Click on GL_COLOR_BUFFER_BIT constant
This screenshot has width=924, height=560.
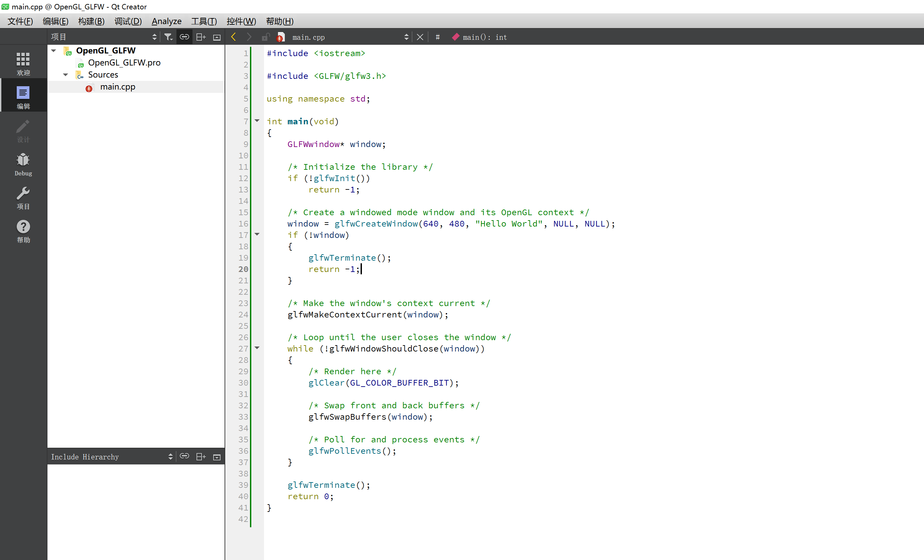(x=399, y=383)
